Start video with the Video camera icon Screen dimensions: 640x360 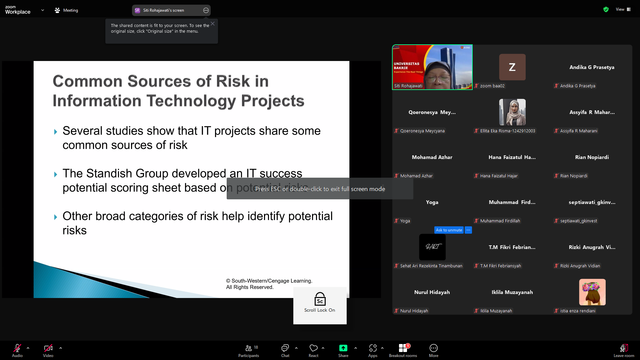tap(48, 348)
